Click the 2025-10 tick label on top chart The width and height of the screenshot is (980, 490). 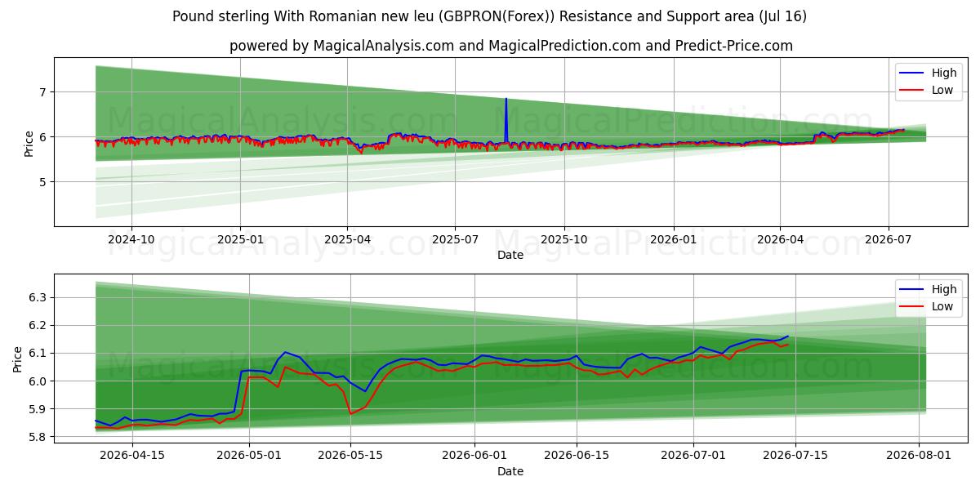point(563,239)
